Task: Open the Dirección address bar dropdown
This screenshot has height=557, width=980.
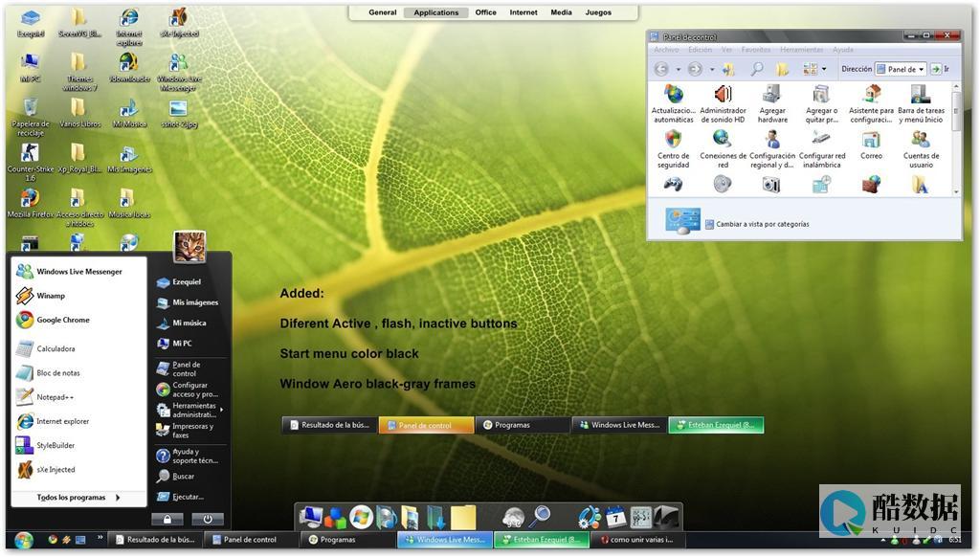Action: [921, 69]
